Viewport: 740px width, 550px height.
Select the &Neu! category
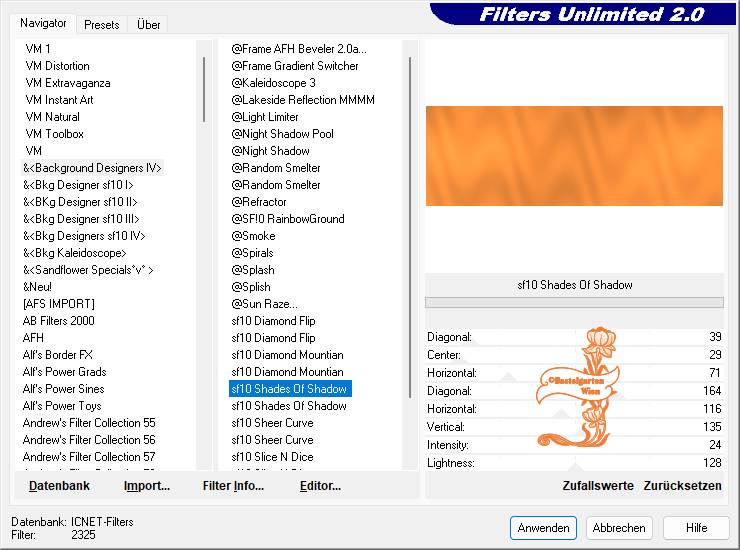tap(37, 287)
